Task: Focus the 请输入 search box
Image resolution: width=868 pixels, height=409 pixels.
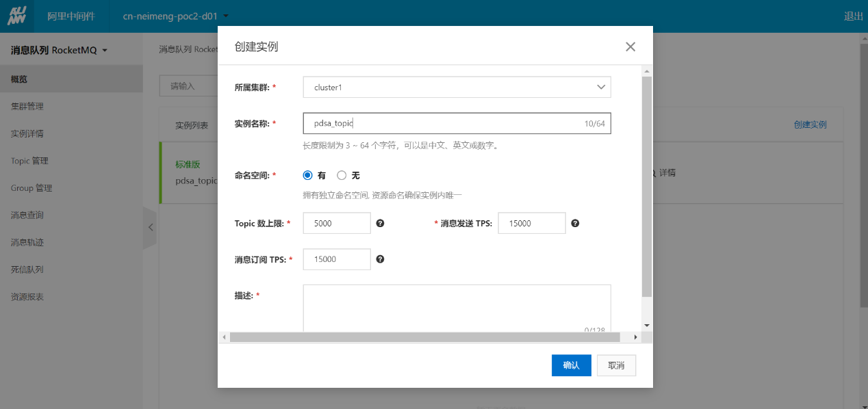Action: click(188, 86)
